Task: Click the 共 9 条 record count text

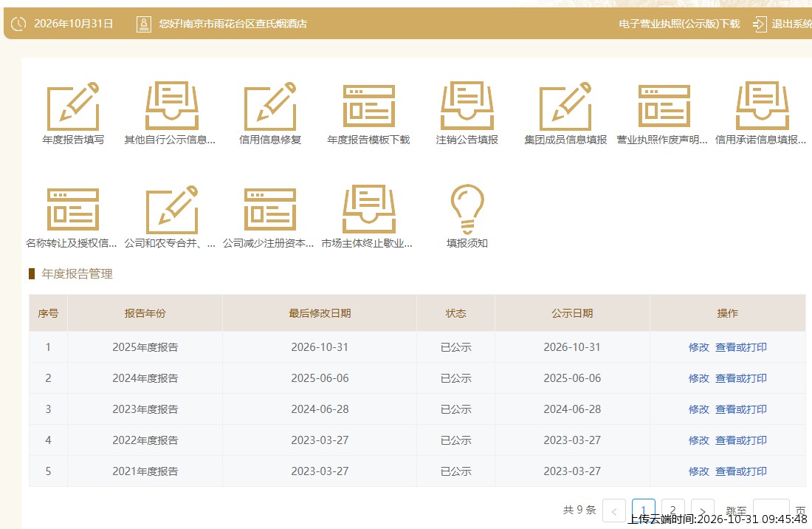Action: tap(579, 511)
